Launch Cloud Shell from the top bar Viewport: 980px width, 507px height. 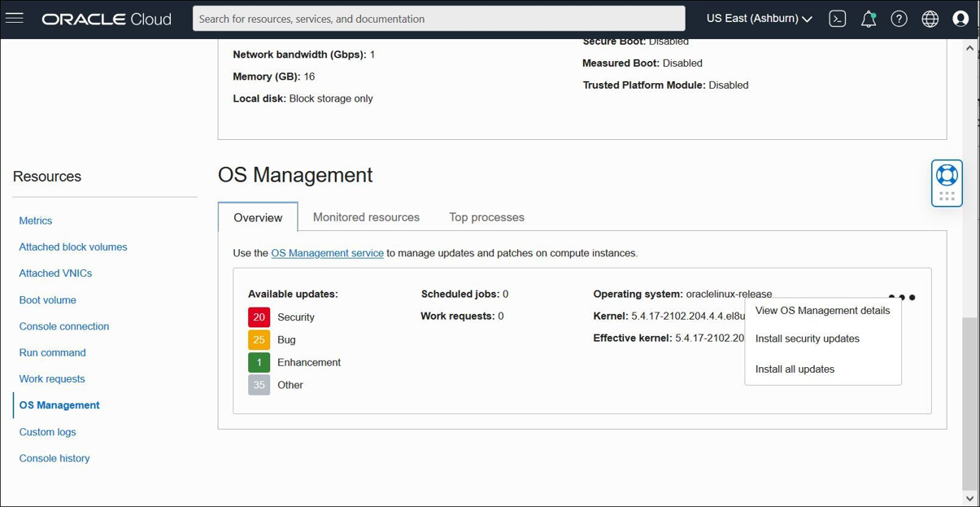click(x=837, y=18)
